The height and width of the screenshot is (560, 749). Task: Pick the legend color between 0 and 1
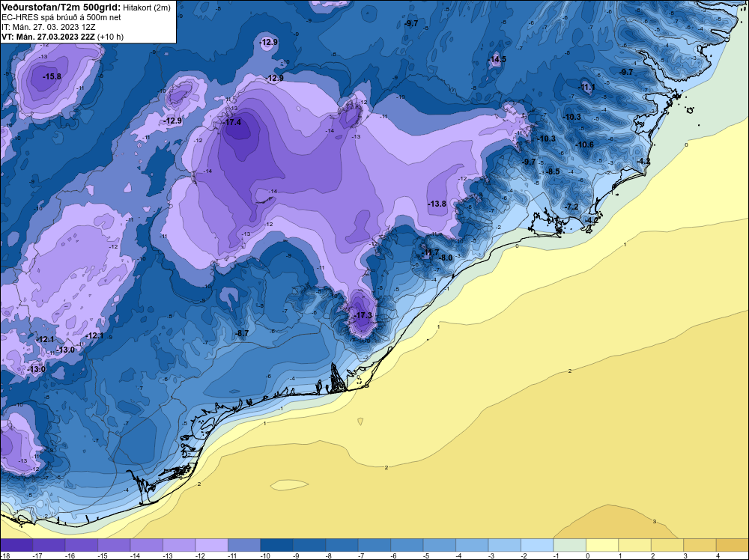[602, 545]
